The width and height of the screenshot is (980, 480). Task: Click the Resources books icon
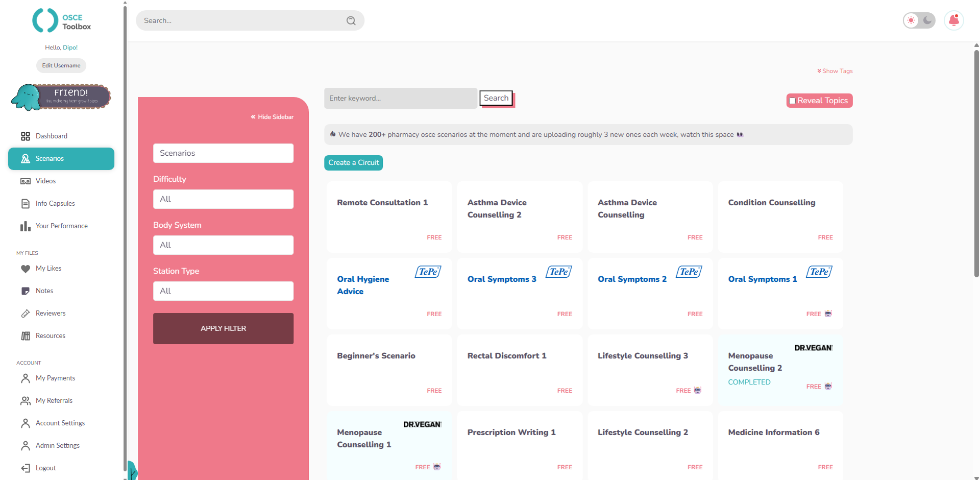[x=25, y=336]
